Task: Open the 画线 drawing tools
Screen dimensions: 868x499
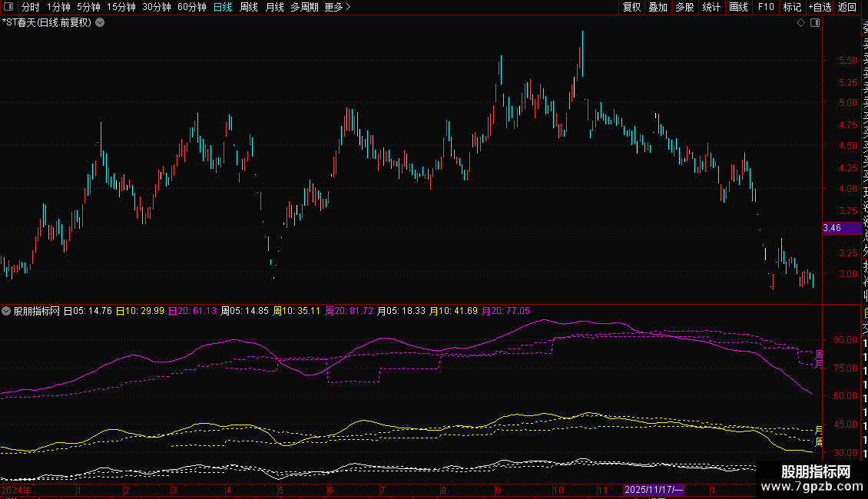Action: 738,7
